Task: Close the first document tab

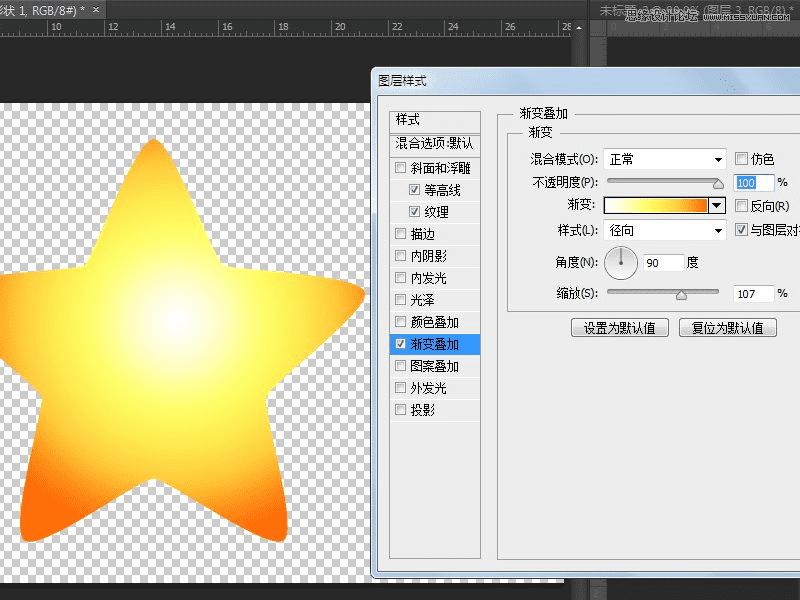Action: tap(94, 8)
